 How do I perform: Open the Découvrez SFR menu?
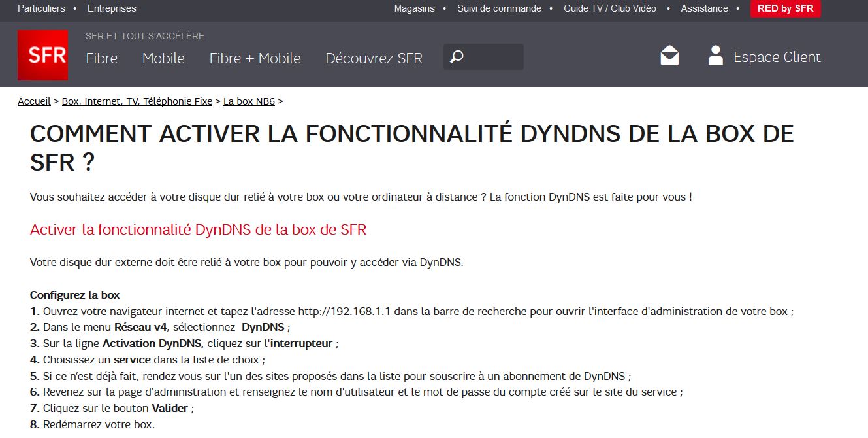click(374, 58)
